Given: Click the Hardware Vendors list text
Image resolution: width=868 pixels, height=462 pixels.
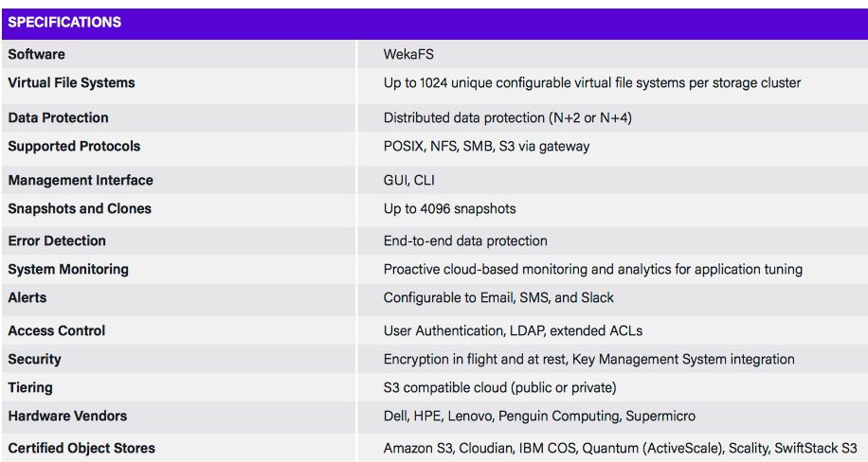Looking at the screenshot, I should click(x=539, y=416).
